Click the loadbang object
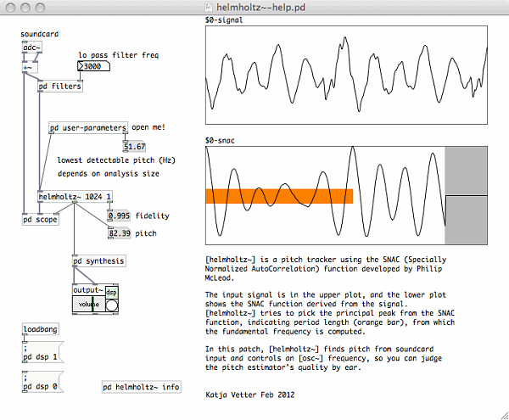The image size is (509, 420). [x=42, y=329]
